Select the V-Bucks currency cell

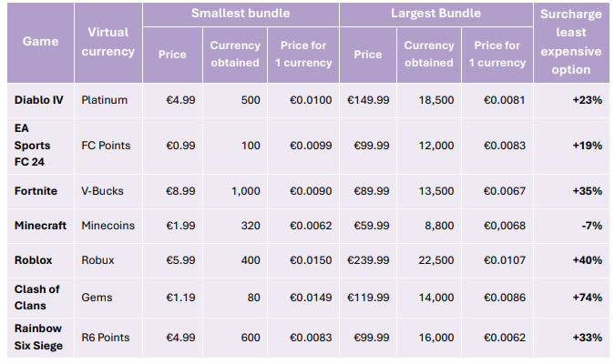pyautogui.click(x=102, y=191)
